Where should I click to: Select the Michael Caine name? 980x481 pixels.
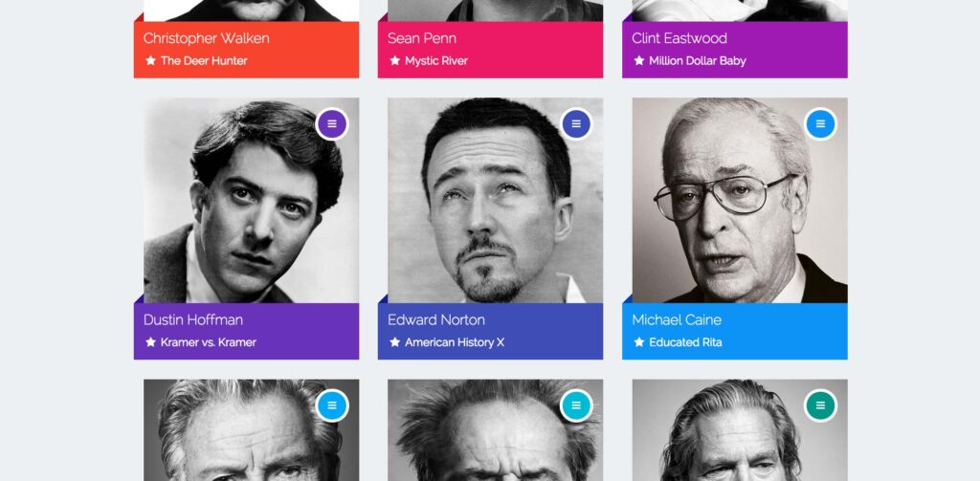677,319
